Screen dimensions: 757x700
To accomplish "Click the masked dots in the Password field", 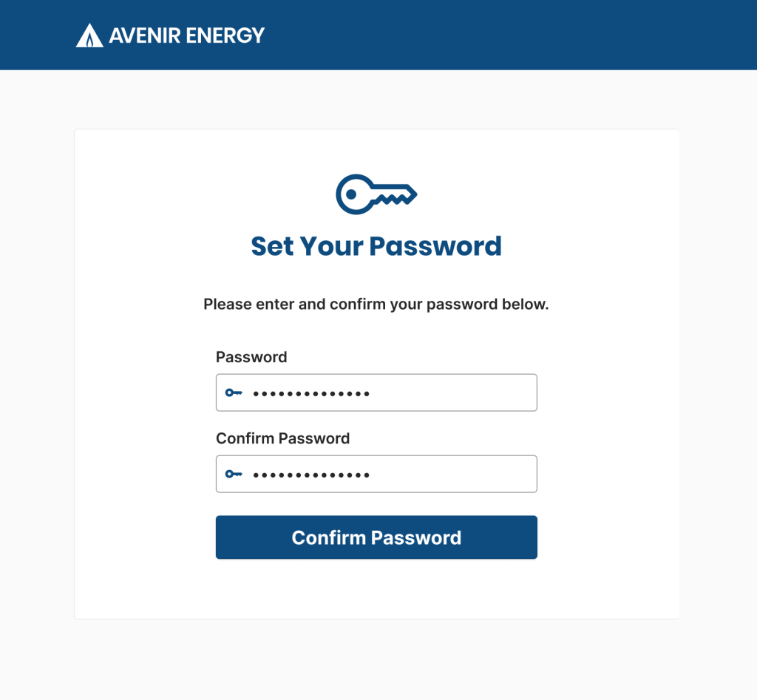I will [310, 393].
